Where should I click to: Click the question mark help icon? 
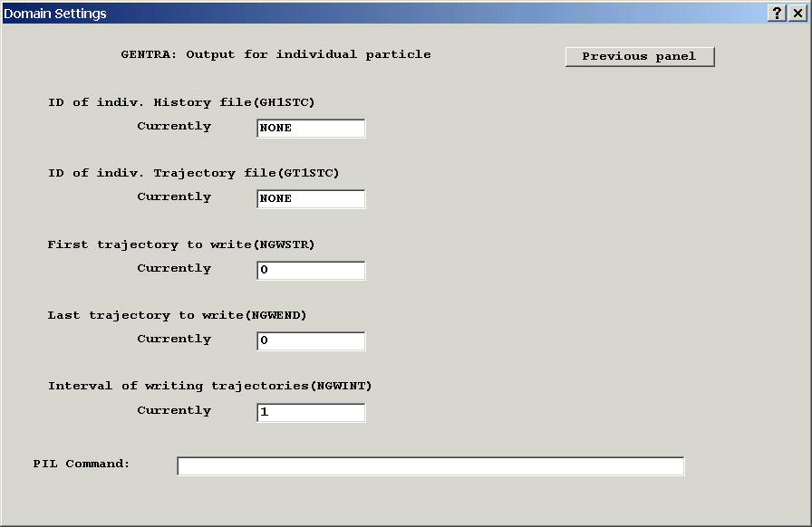[x=778, y=13]
